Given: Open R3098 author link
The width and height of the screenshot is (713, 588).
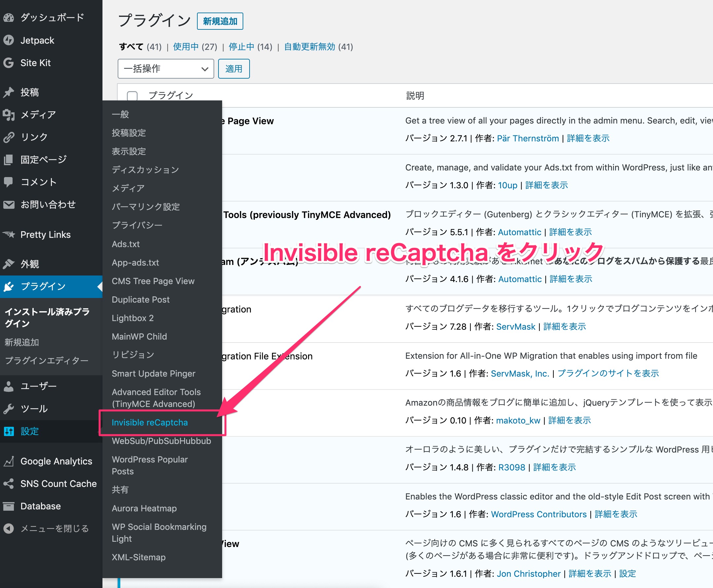Looking at the screenshot, I should (511, 467).
